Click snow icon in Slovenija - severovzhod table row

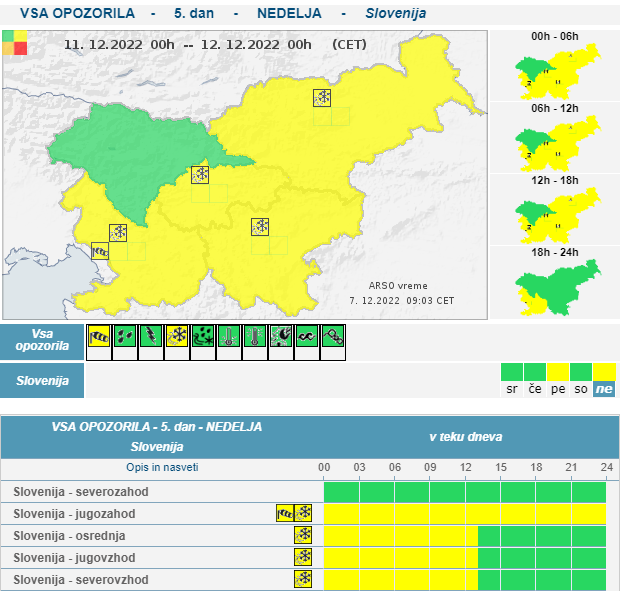(303, 580)
